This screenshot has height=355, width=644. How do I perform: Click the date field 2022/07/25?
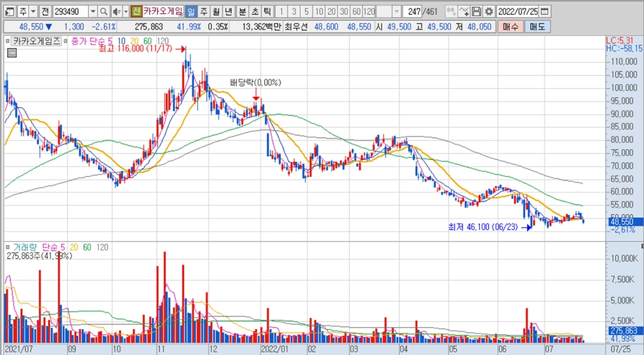coord(518,12)
